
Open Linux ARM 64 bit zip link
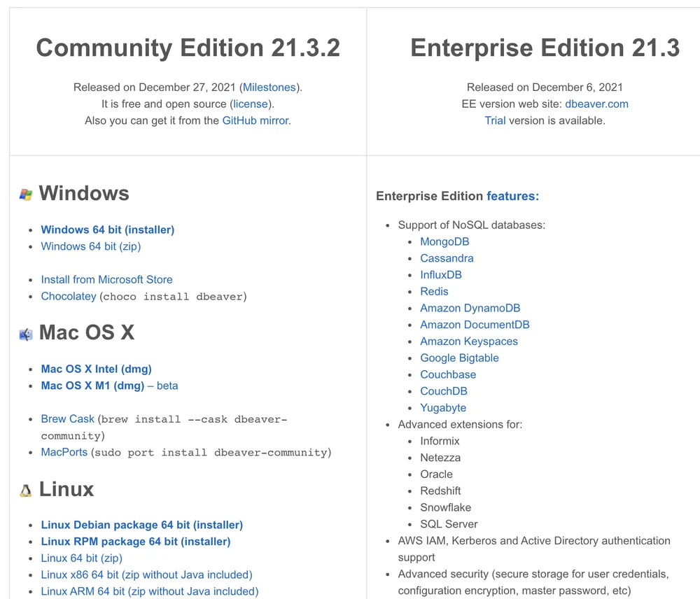150,591
